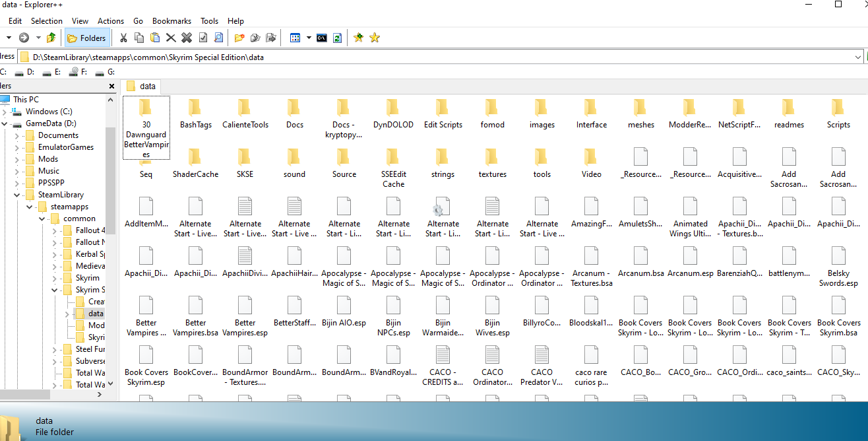Click tree horizontal scrollbar right arrow

100,394
